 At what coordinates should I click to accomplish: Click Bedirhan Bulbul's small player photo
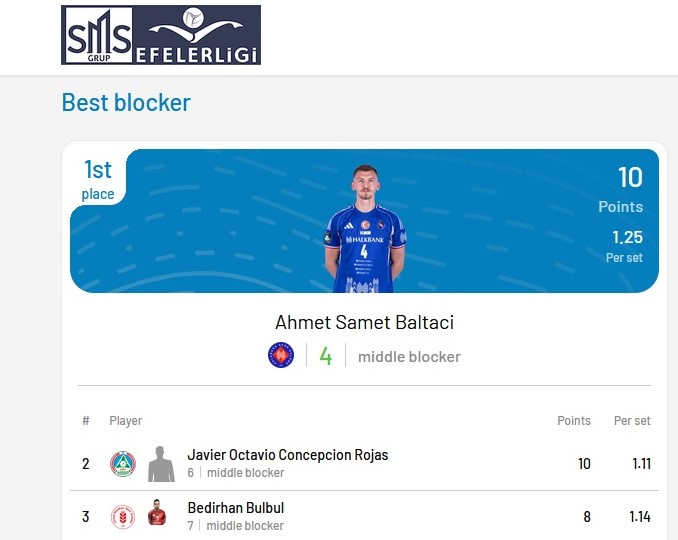coord(157,514)
